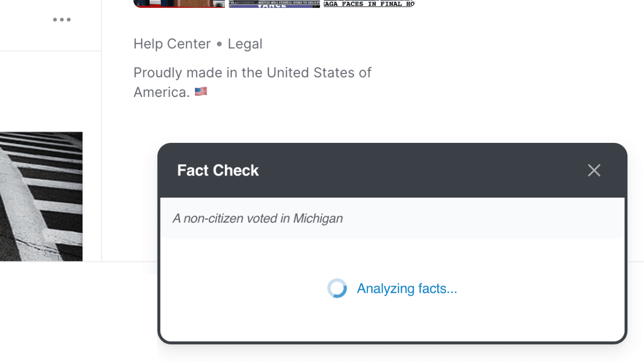This screenshot has height=362, width=644.
Task: Open the Legal link
Action: tap(245, 44)
